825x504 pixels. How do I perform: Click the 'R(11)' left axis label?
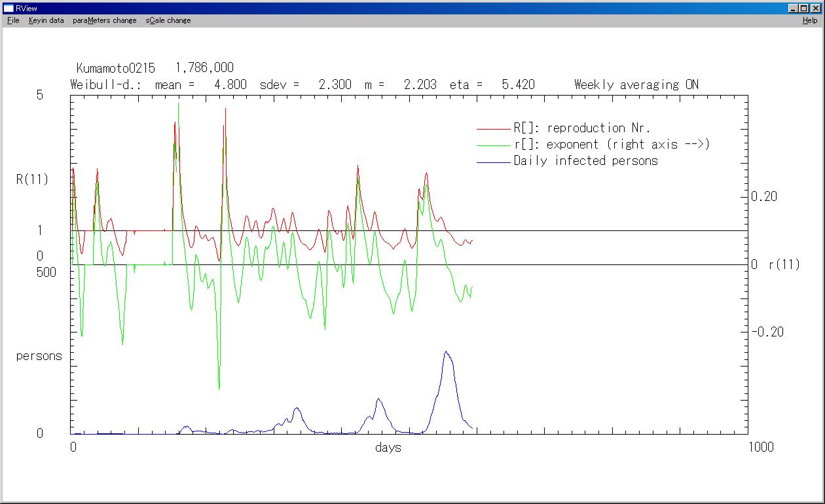pos(32,179)
